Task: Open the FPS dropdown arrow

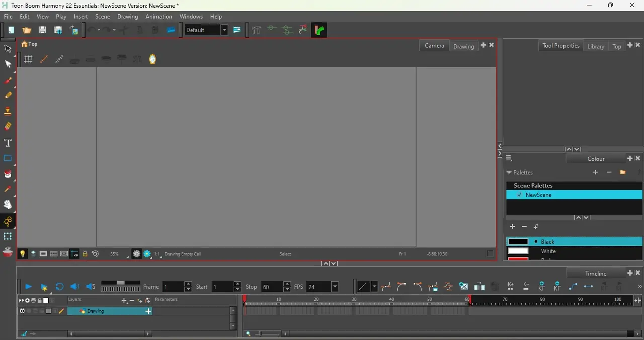Action: point(335,287)
